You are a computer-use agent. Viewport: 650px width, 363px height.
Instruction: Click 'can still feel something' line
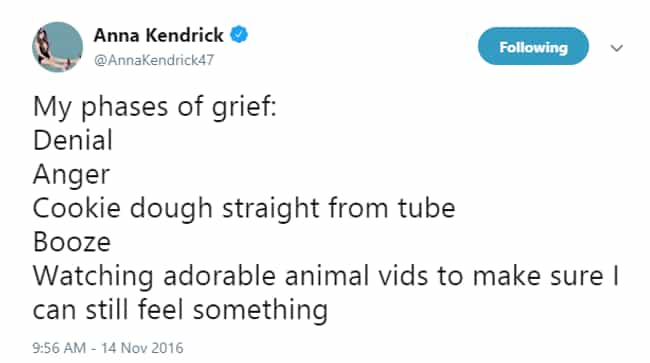(x=180, y=310)
